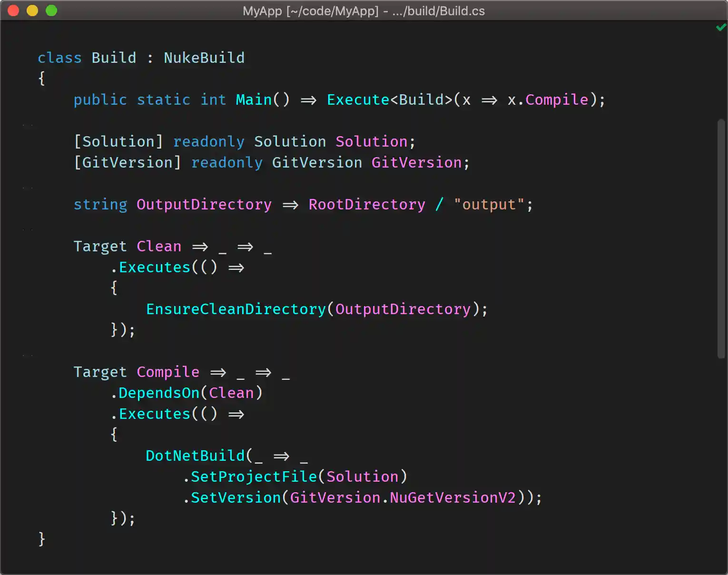Click the "DotNetBuild" method call

[x=195, y=456]
